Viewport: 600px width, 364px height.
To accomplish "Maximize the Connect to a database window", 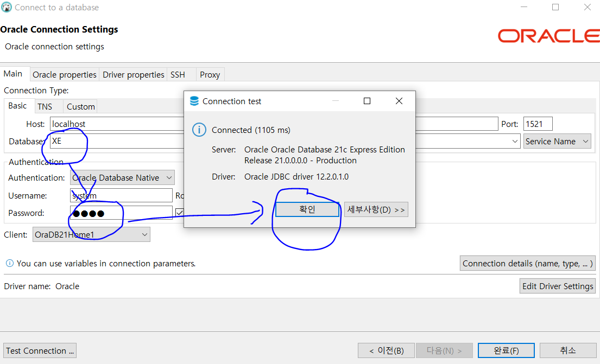I will pyautogui.click(x=555, y=7).
